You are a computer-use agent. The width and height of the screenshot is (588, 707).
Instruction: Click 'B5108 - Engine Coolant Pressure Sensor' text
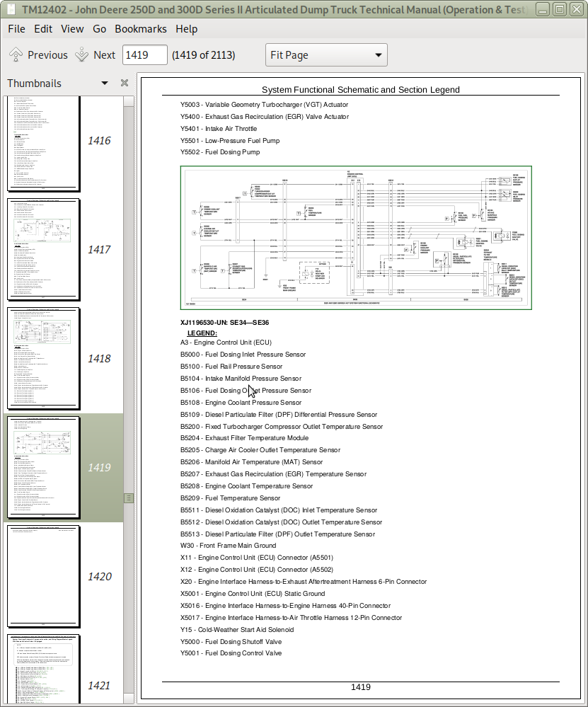(x=241, y=402)
